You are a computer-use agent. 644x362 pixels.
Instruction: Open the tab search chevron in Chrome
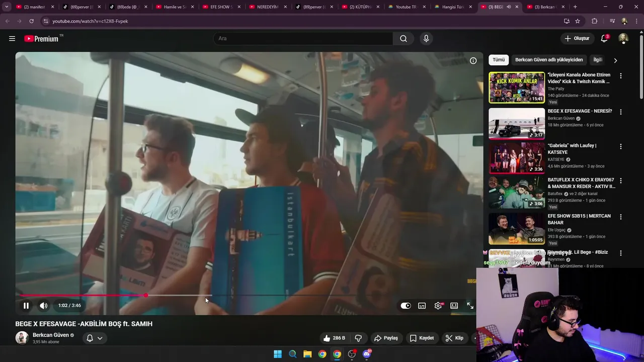7,7
